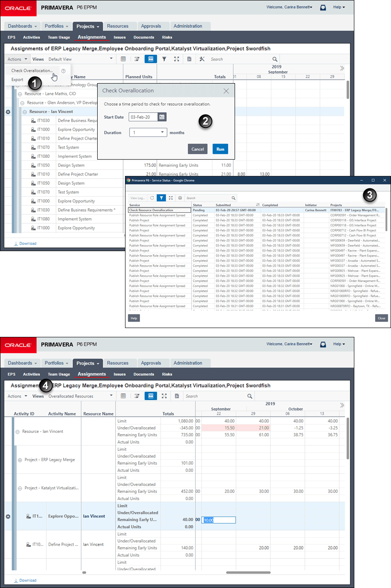Click Search field in Service Status toolbar
Image resolution: width=391 pixels, height=588 pixels.
pos(208,198)
